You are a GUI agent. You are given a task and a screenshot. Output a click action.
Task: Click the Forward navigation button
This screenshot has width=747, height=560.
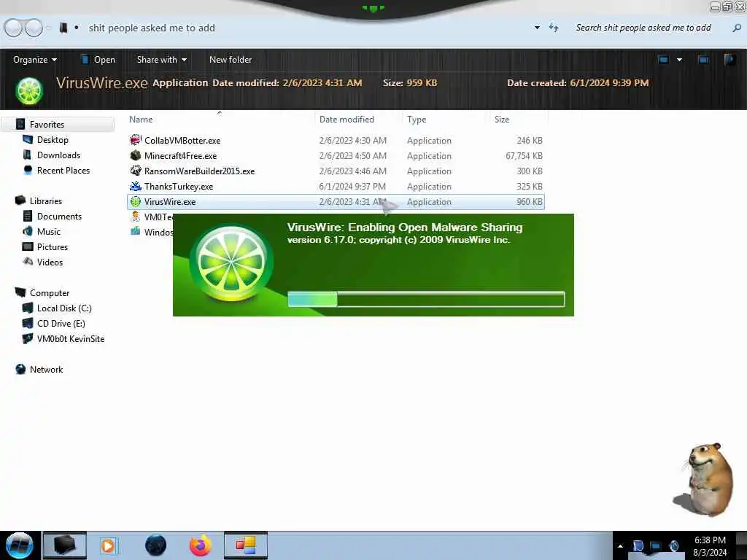pos(34,28)
